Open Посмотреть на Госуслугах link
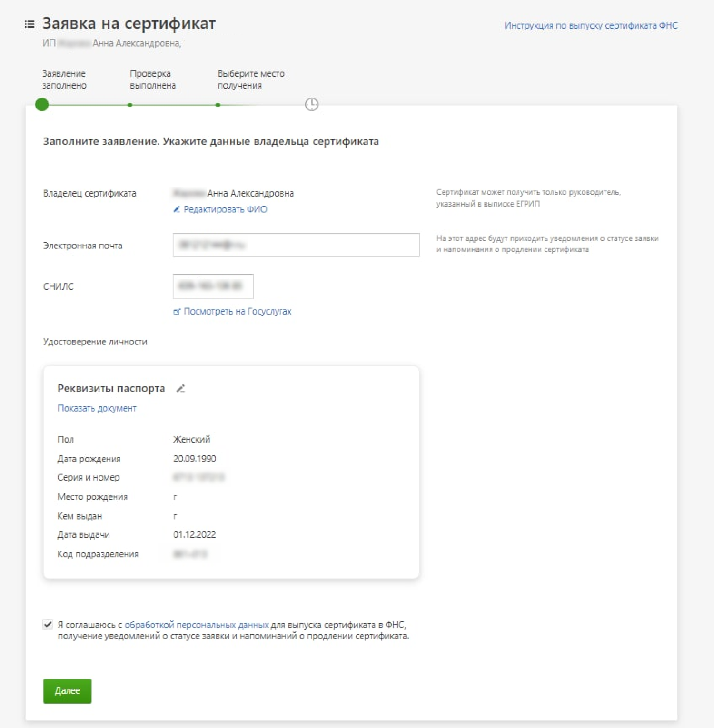714x728 pixels. [x=237, y=311]
